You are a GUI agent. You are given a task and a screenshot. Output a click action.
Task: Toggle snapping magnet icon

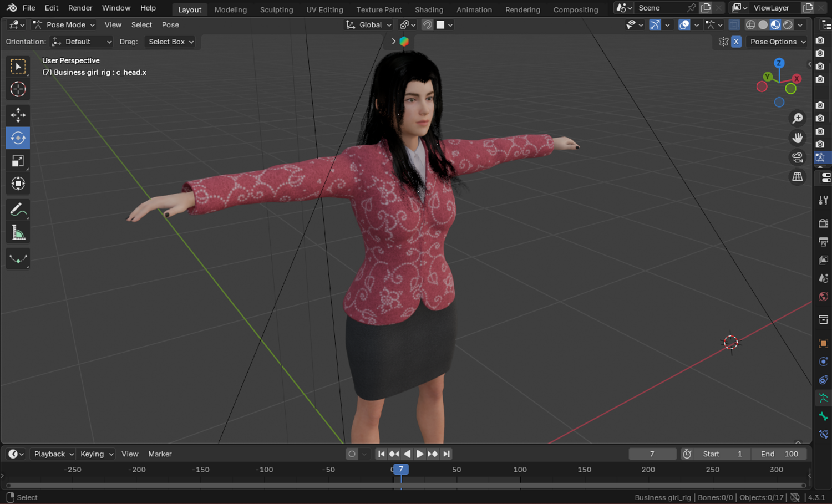tap(427, 25)
